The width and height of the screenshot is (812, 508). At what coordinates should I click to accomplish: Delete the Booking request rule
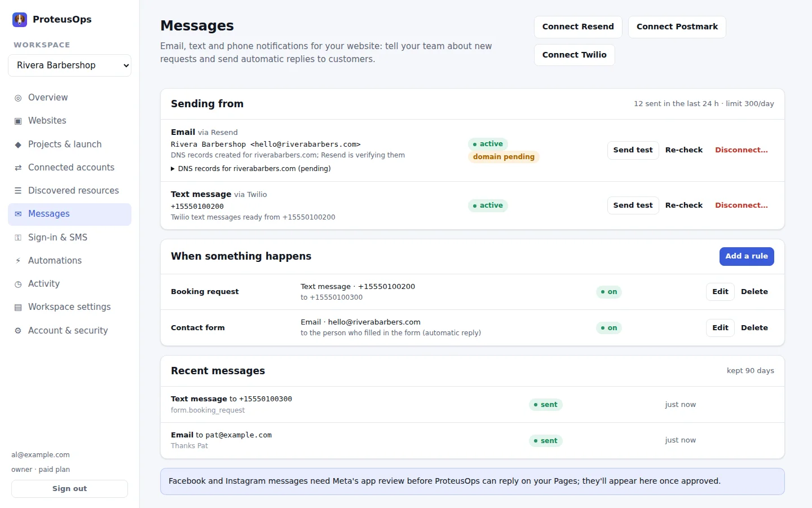[x=754, y=292]
